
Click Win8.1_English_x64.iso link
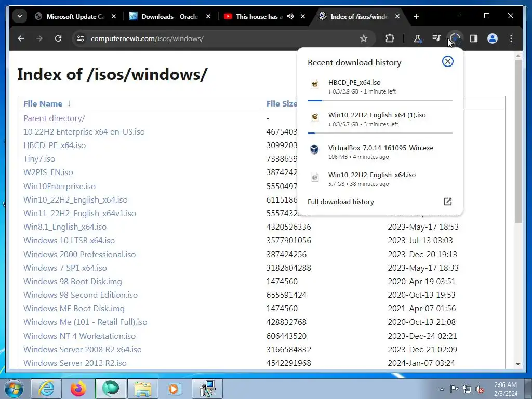click(65, 227)
